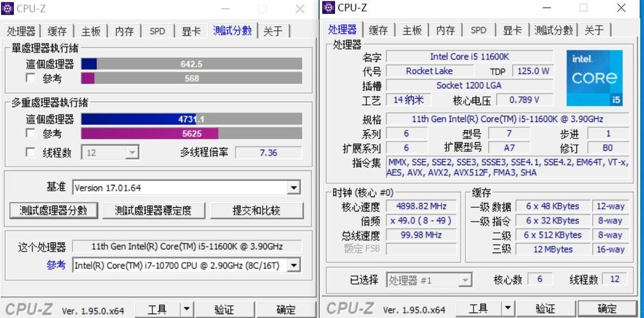
Task: Click the 代号 value Rocket Lake
Action: click(x=430, y=71)
